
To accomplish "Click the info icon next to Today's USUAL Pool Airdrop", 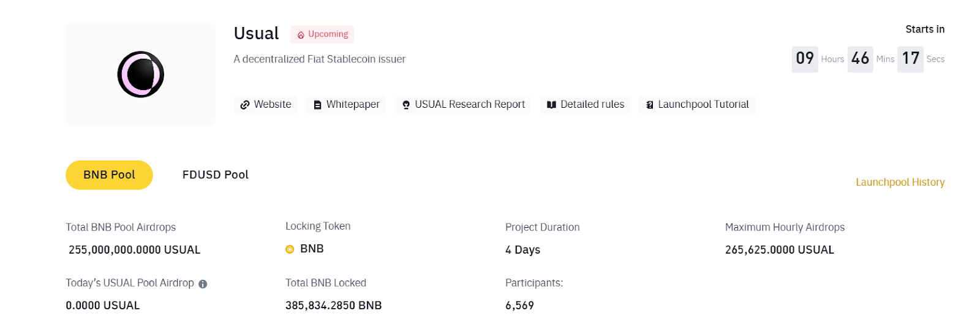I will pyautogui.click(x=203, y=284).
